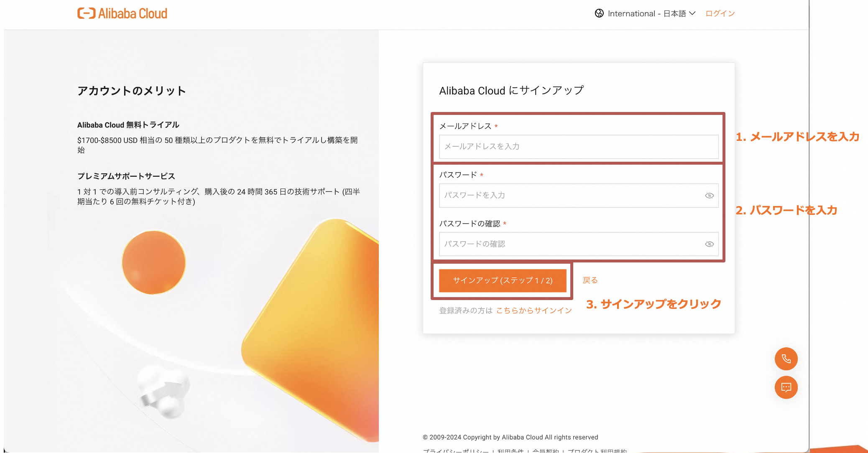Focus the メールアドレス input field
868x453 pixels.
578,147
